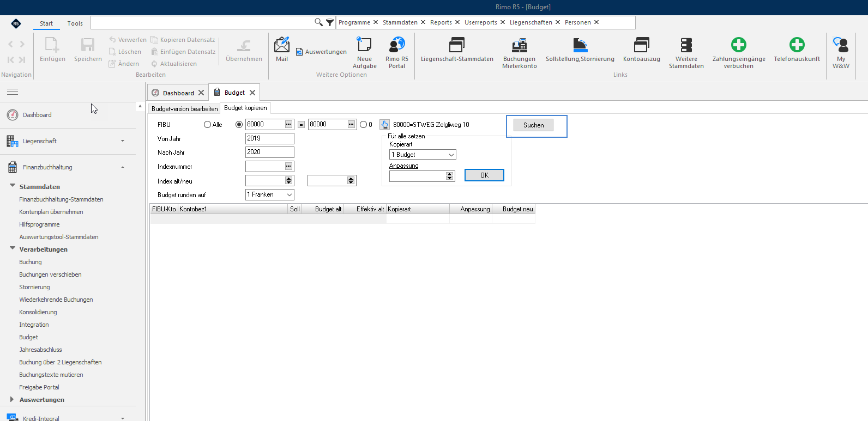Close the Budget document tab
Viewport: 868px width, 421px height.
coord(252,93)
